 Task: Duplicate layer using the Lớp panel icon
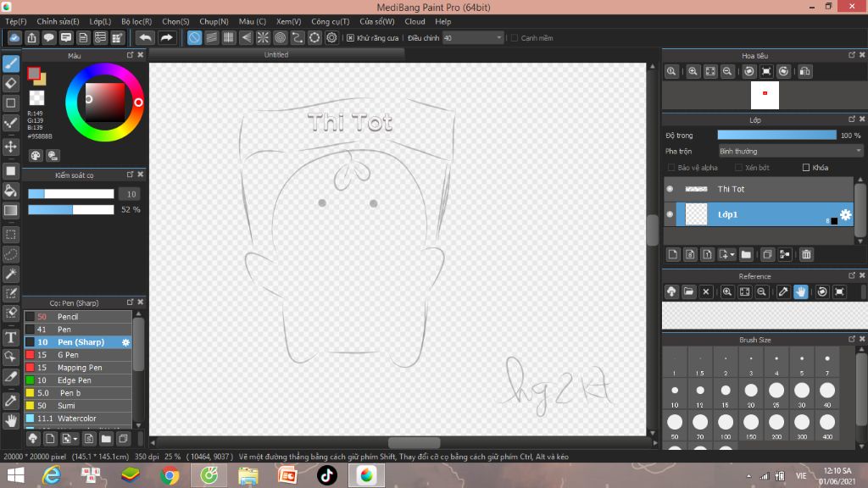766,254
